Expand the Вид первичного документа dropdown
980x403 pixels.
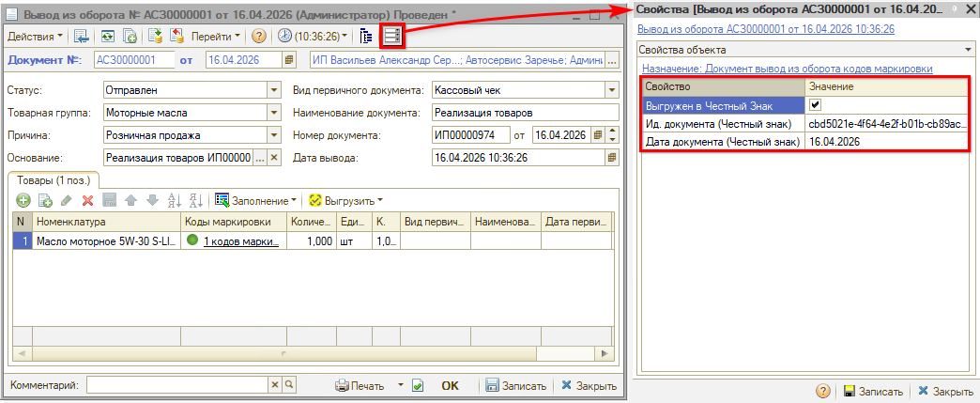pos(611,90)
